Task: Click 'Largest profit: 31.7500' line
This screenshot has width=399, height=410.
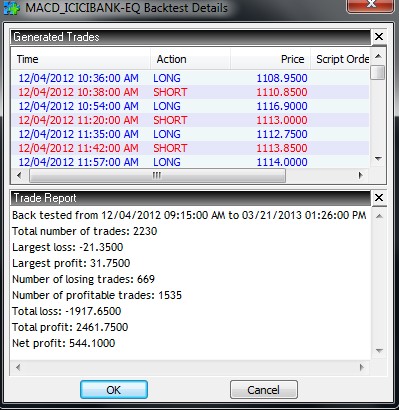Action: 71,263
